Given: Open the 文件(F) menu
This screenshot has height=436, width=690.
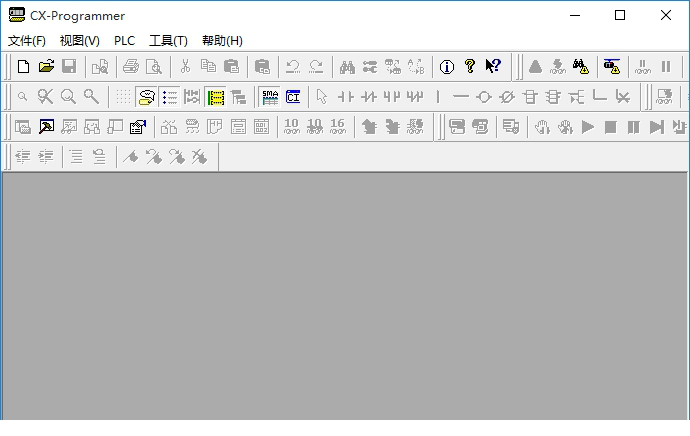Looking at the screenshot, I should tap(27, 41).
